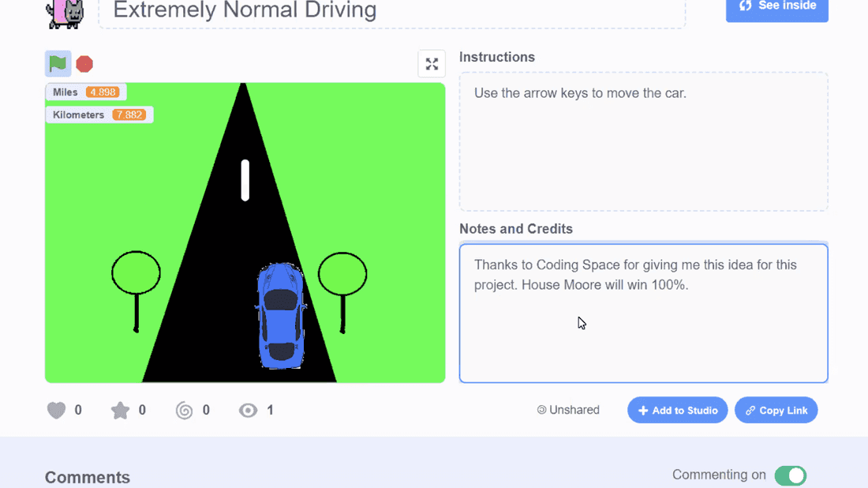Click the Comments heading
The width and height of the screenshot is (868, 488).
88,477
